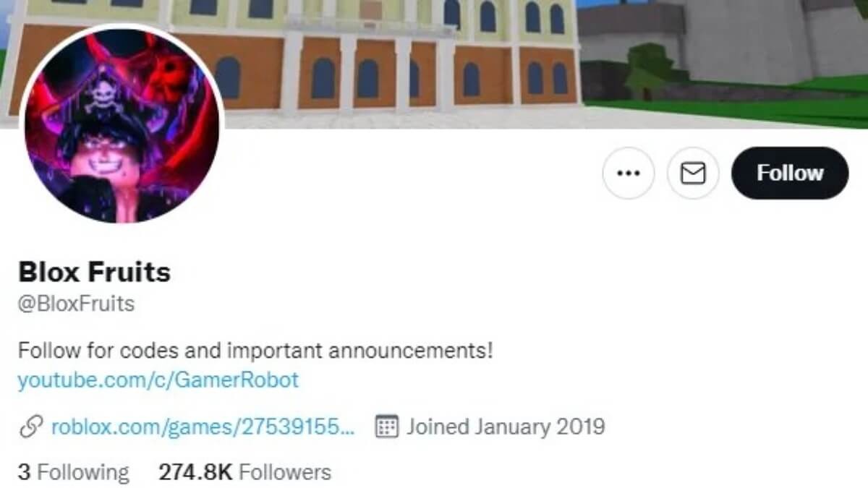View the 274.8K Followers list
This screenshot has height=488, width=868.
(244, 472)
